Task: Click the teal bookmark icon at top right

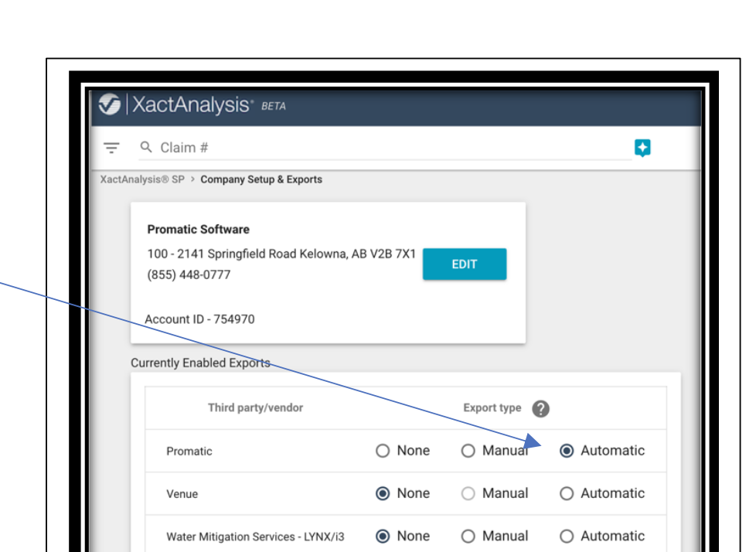Action: pyautogui.click(x=644, y=147)
